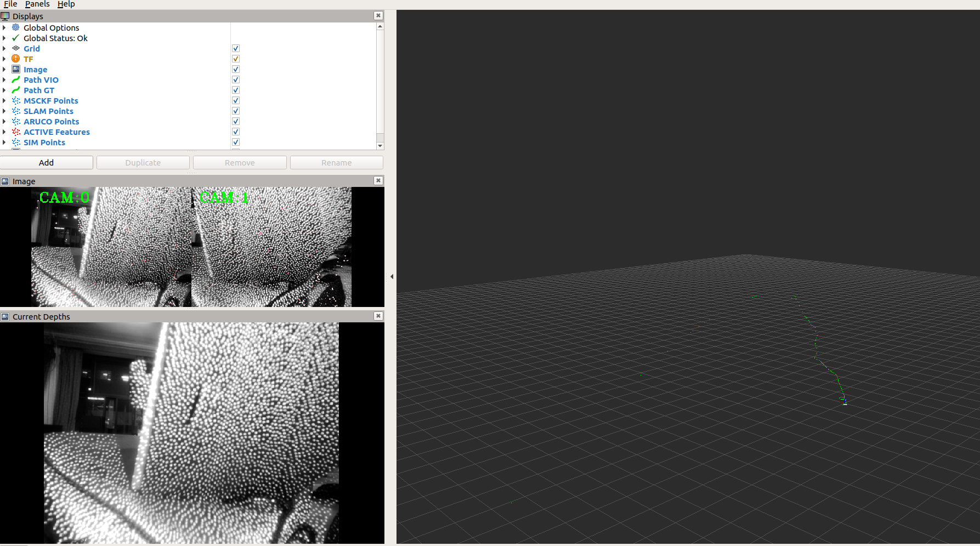Expand the Global Options tree entry
Screen dimensions: 980x546
coord(4,27)
